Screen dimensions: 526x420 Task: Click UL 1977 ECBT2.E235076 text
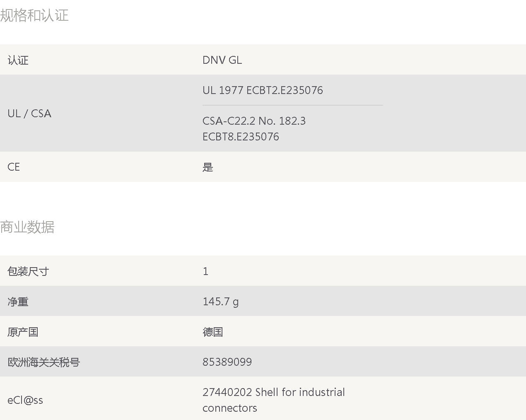tap(263, 90)
